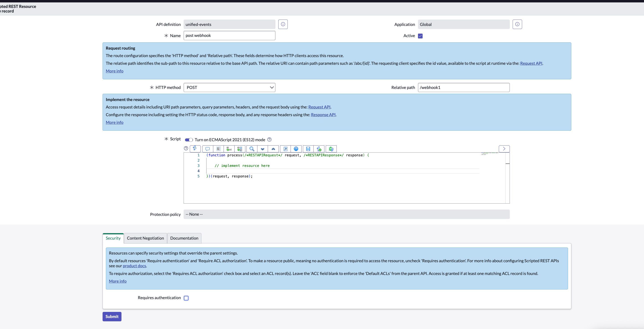Toggle full screen script editor icon
Image resolution: width=644 pixels, height=329 pixels.
pyautogui.click(x=285, y=149)
